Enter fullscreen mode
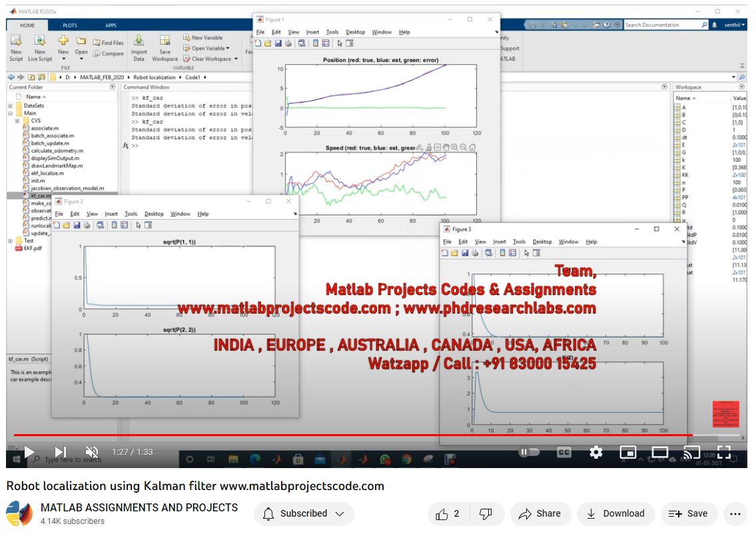This screenshot has width=756, height=536. click(723, 452)
